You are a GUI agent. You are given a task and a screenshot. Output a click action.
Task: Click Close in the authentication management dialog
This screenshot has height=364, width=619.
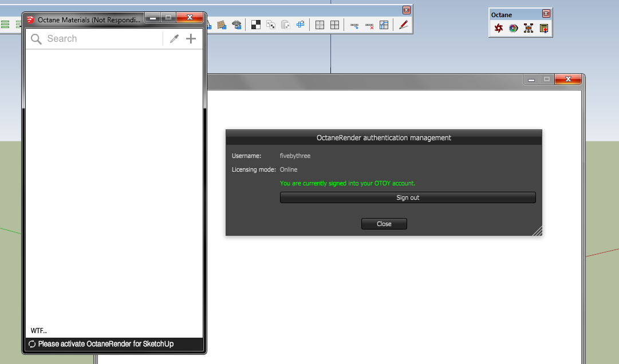click(x=384, y=224)
